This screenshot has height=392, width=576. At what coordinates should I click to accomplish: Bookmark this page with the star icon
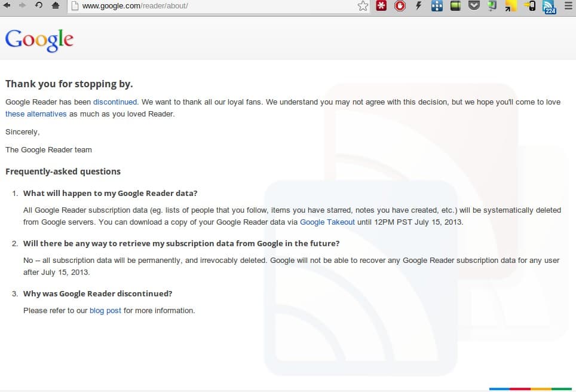coord(363,6)
